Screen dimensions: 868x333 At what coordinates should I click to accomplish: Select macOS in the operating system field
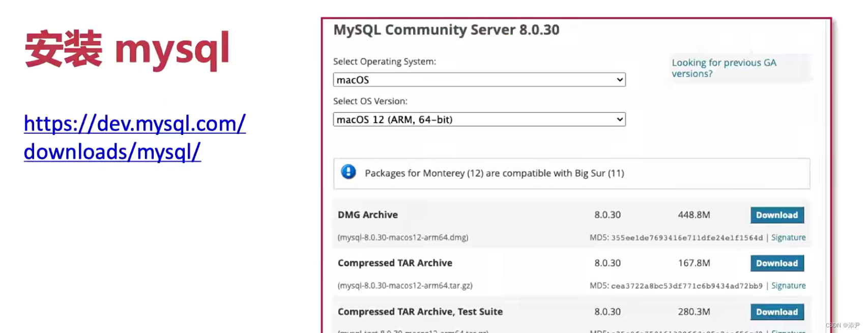pos(479,79)
